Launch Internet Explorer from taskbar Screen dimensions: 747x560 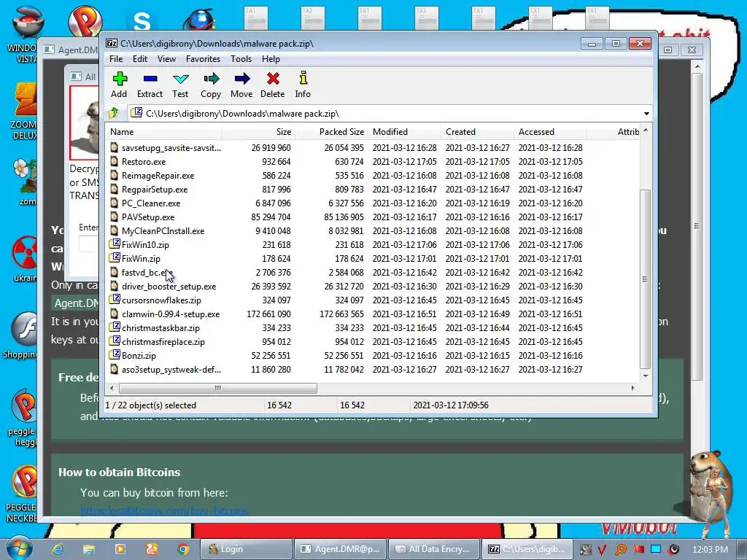[x=58, y=549]
